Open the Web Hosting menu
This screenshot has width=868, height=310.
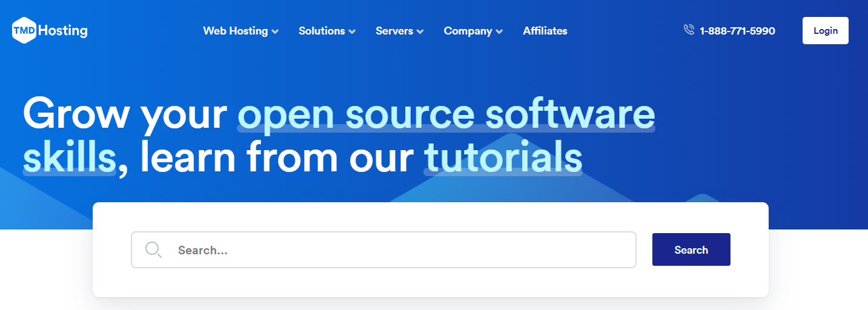[240, 31]
